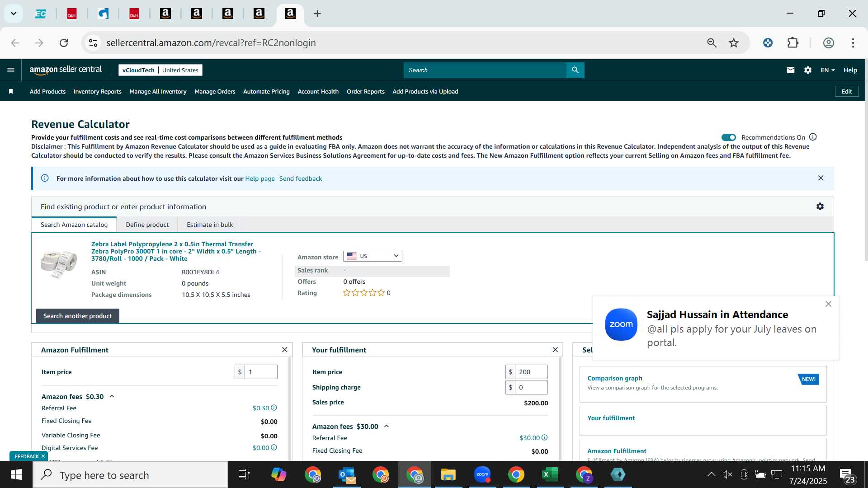Open a new browser tab
The height and width of the screenshot is (488, 868).
coord(317,14)
